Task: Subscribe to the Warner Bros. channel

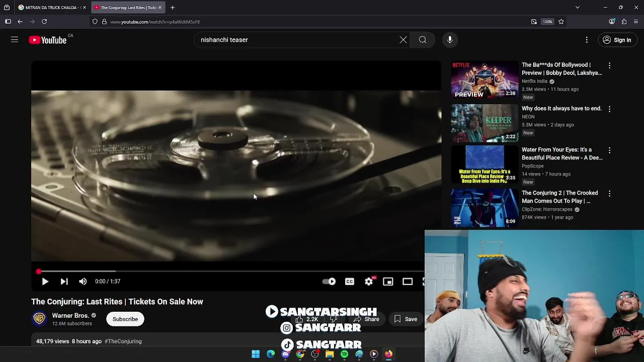Action: point(125,319)
